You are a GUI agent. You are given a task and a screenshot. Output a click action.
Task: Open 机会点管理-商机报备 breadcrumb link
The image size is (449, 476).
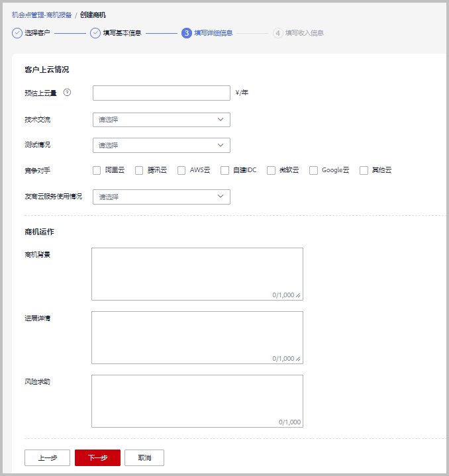pos(42,15)
